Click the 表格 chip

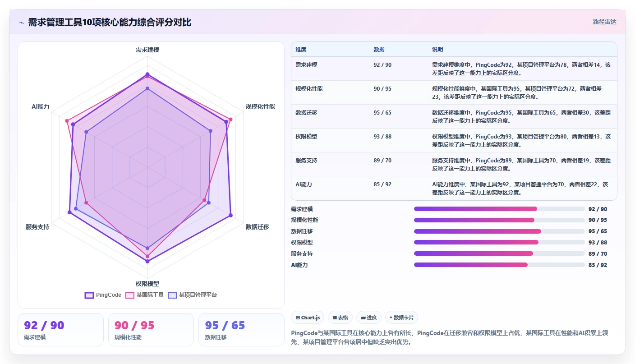340,318
